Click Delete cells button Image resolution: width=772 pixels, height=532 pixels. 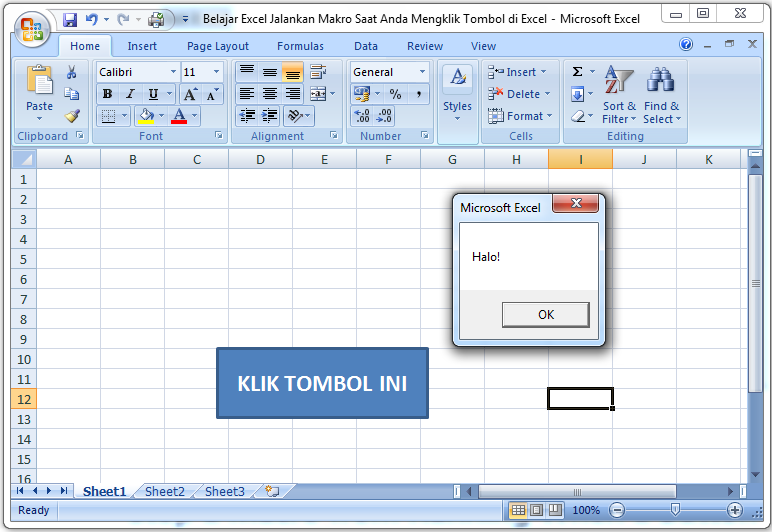[519, 94]
